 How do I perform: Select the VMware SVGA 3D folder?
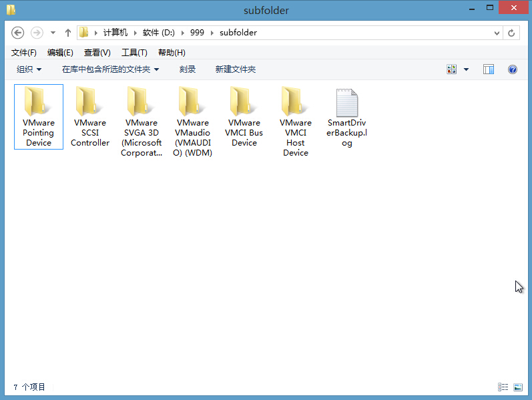click(142, 122)
